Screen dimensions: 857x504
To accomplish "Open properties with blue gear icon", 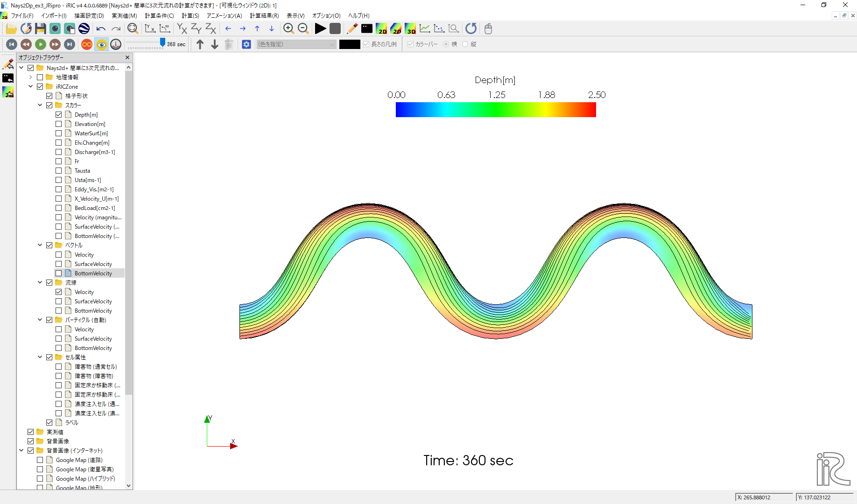I will (x=246, y=44).
